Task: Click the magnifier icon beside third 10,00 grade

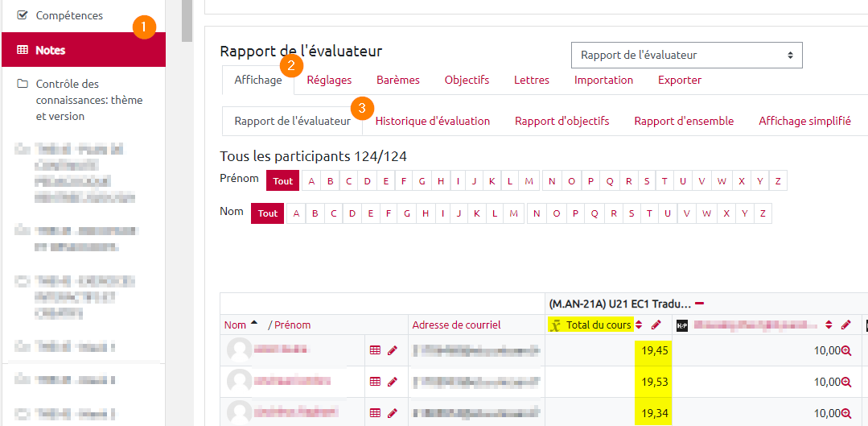Action: [846, 413]
